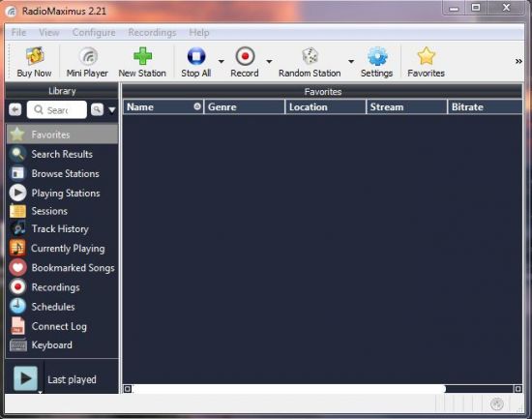This screenshot has height=419, width=532.
Task: Open the Random Station dropdown arrow
Action: click(351, 62)
